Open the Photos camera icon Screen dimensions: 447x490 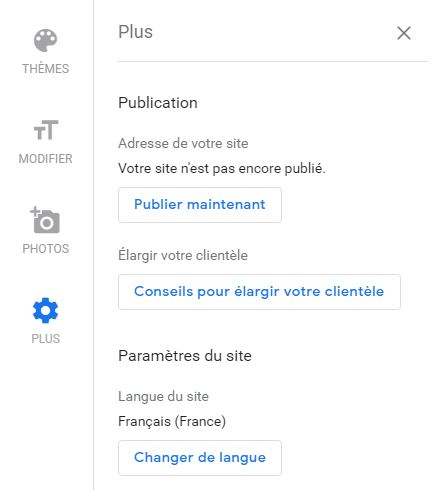click(x=45, y=220)
